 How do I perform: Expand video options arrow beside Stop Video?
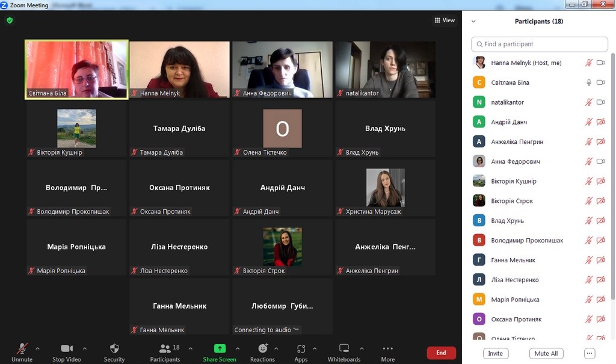84,348
